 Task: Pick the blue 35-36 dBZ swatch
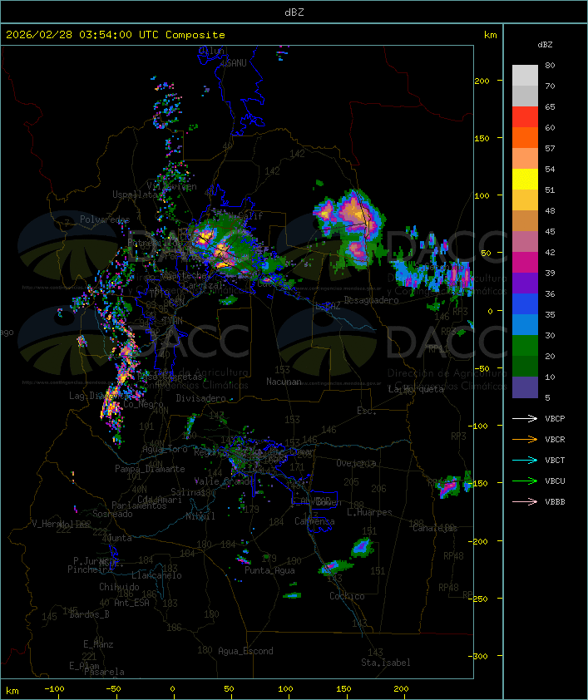pyautogui.click(x=525, y=304)
